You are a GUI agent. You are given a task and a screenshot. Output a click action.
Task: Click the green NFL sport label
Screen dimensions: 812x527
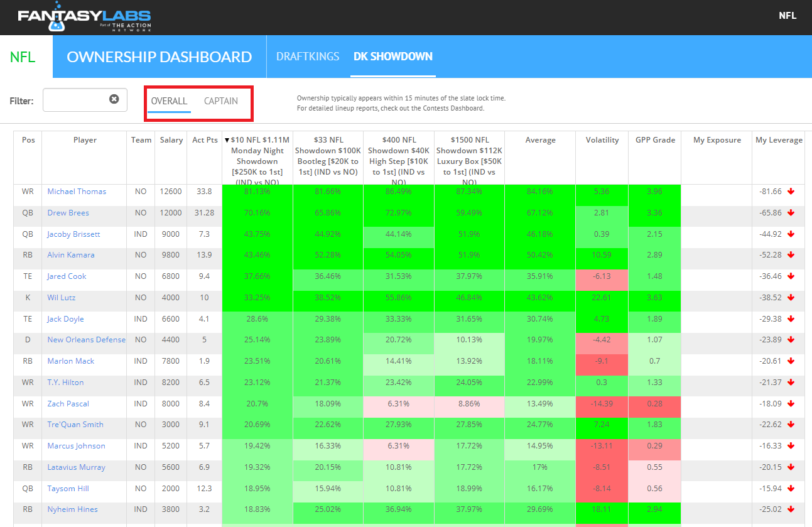[x=23, y=57]
